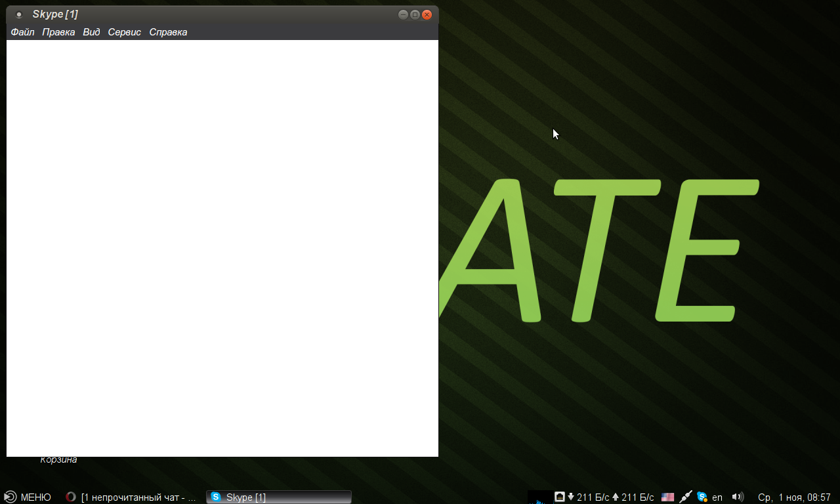
Task: Click the US flag keyboard layout icon
Action: (667, 497)
